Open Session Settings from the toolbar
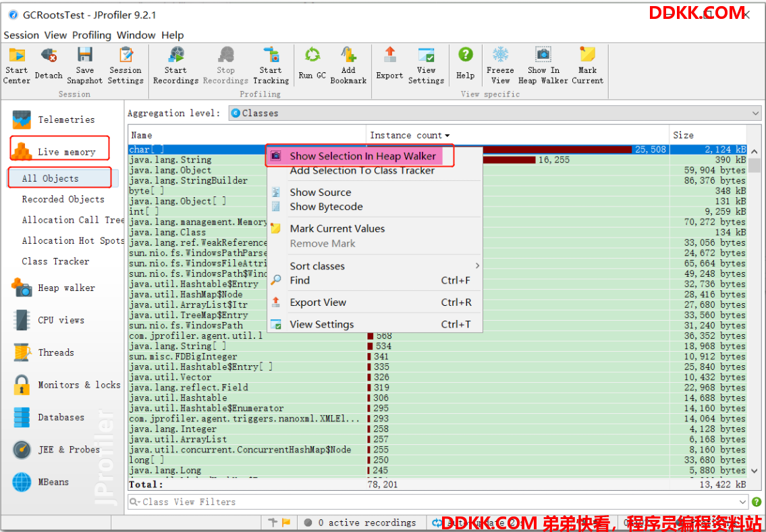766x532 pixels. [126, 65]
